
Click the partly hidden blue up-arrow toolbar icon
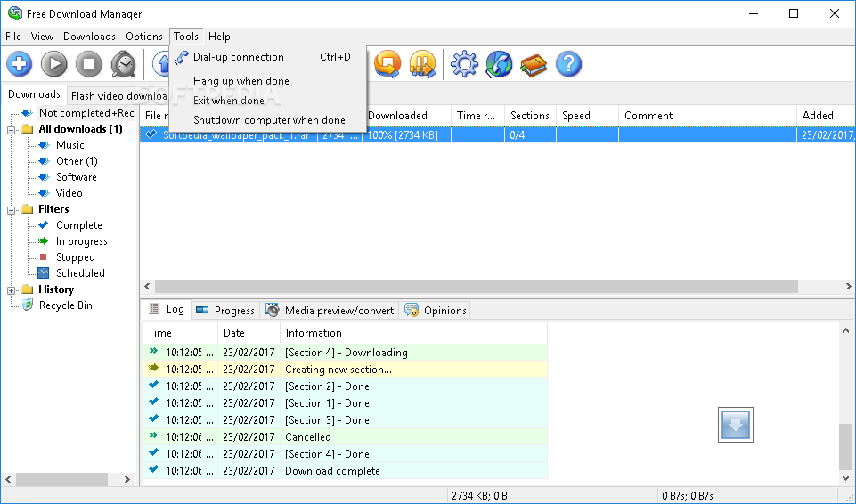tap(160, 64)
